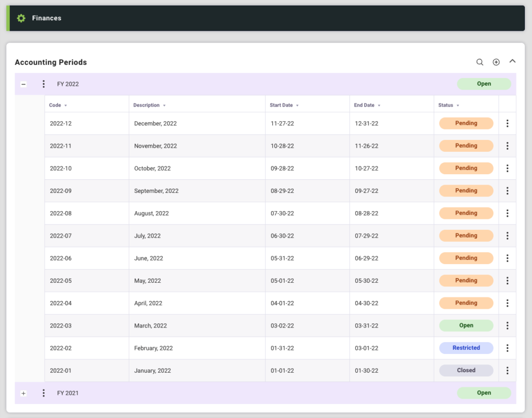This screenshot has height=418, width=532.
Task: Click the Closed status badge for January
Action: (466, 370)
